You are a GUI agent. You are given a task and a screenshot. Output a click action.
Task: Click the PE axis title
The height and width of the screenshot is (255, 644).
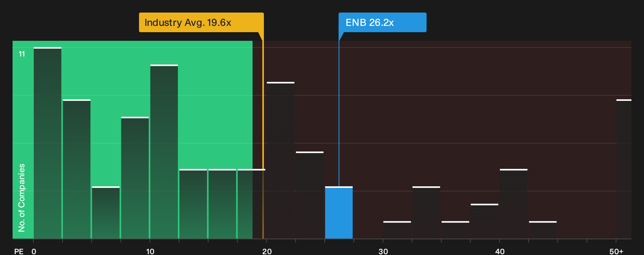pos(19,251)
